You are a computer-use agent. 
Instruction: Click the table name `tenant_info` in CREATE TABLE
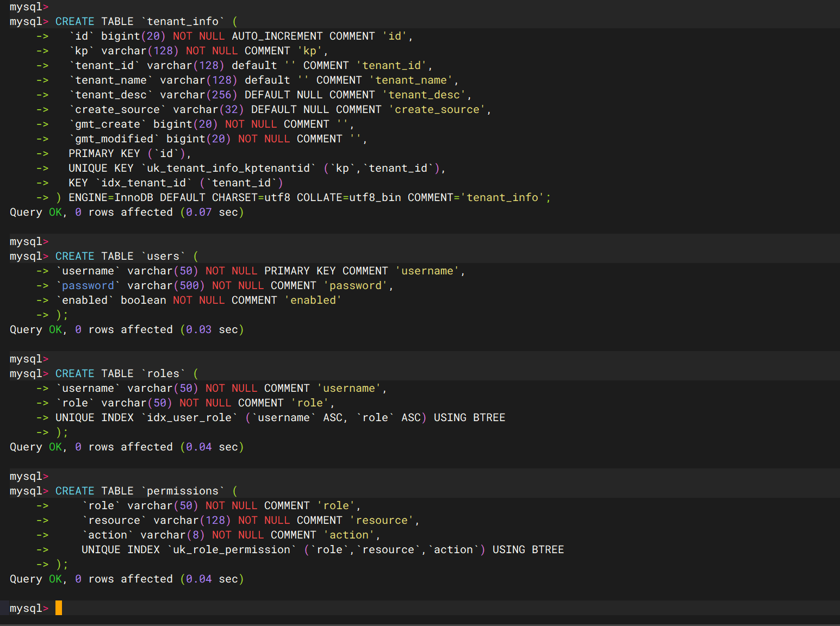[x=183, y=22]
